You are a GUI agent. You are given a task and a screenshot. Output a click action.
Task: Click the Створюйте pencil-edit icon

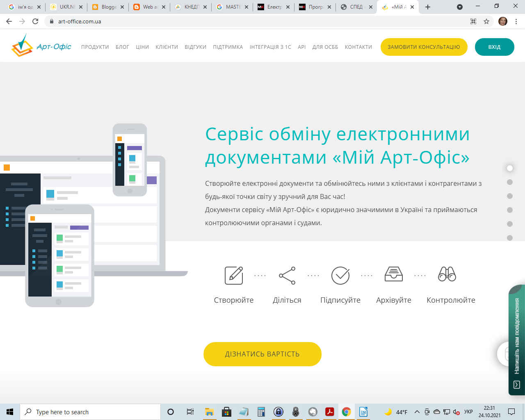[234, 275]
